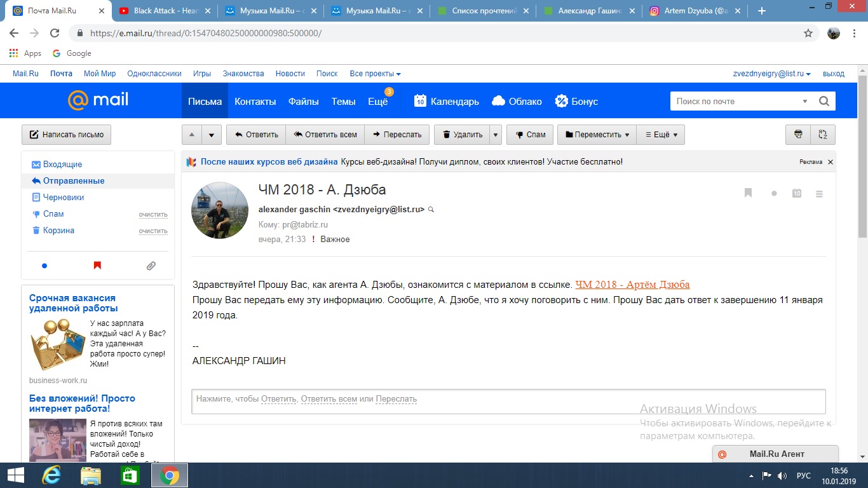Click Удалить button
The image size is (868, 488).
click(x=463, y=135)
